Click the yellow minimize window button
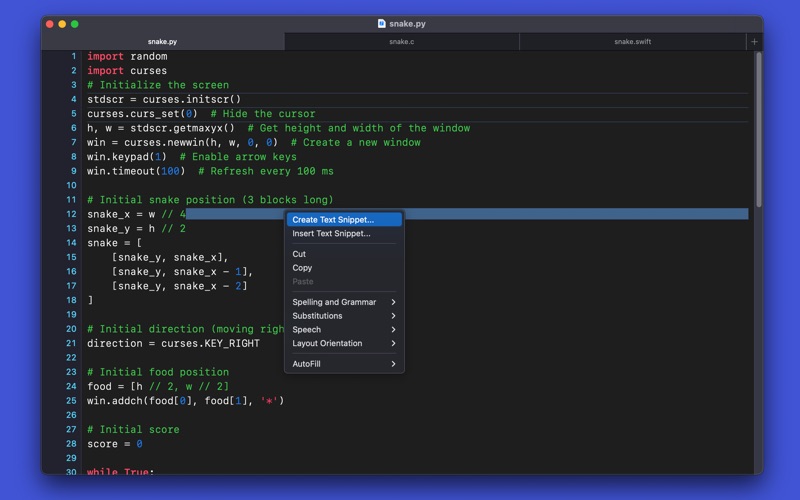 [62, 23]
